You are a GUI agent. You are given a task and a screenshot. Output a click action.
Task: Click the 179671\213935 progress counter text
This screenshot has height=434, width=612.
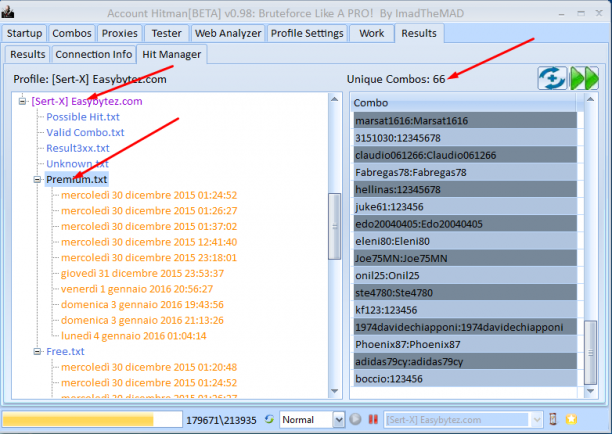click(x=221, y=420)
